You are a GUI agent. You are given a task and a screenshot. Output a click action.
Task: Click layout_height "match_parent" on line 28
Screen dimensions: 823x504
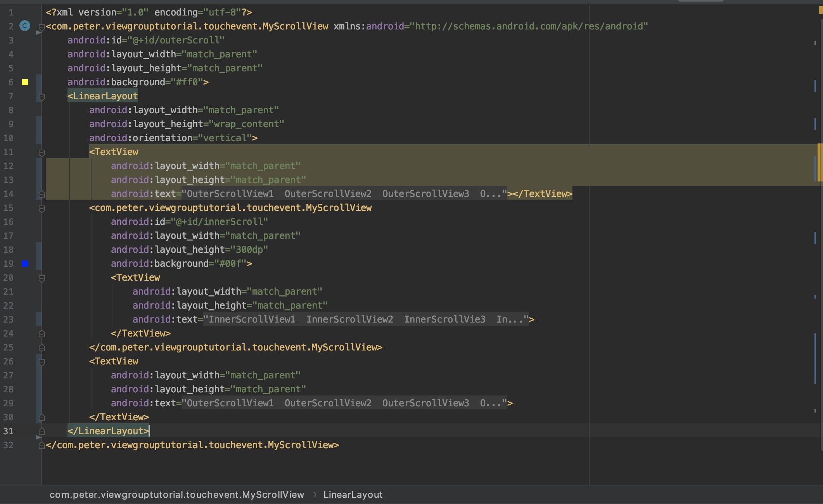coord(268,389)
